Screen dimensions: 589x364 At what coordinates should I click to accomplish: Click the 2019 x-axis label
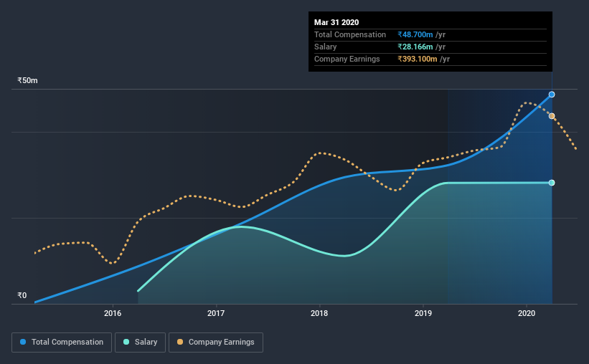click(x=423, y=313)
